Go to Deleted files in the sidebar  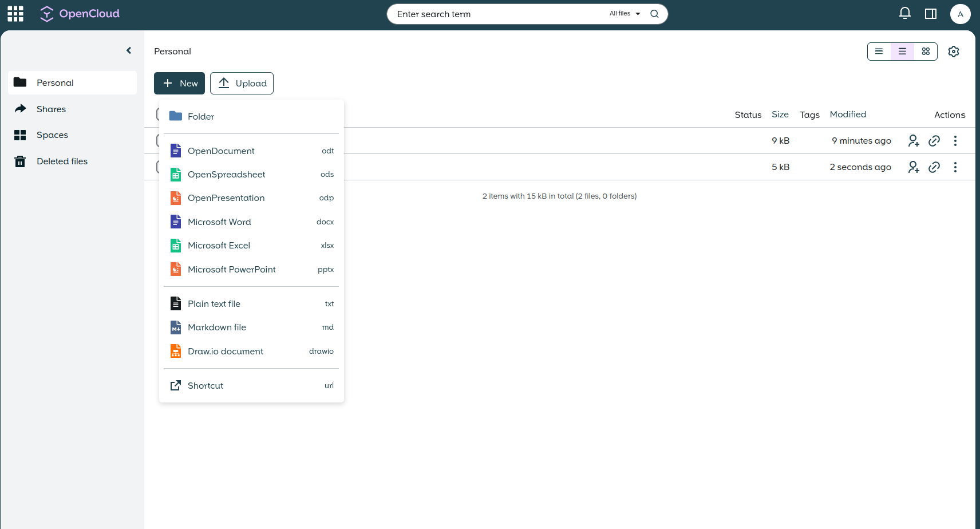[72, 161]
